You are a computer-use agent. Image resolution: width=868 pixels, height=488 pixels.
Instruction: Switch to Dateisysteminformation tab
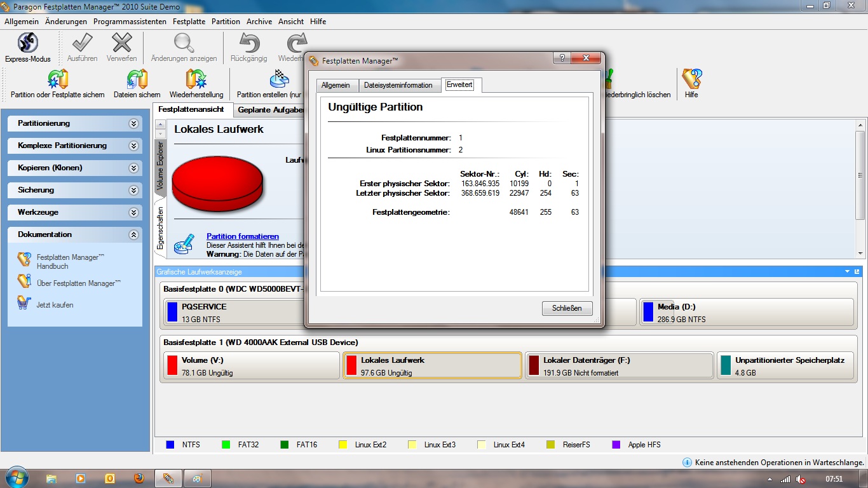point(398,85)
